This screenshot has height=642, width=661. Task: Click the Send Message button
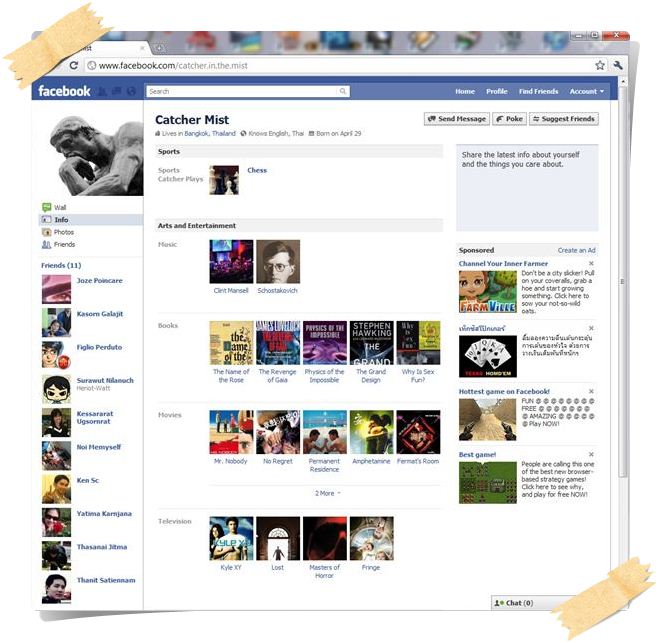[457, 119]
